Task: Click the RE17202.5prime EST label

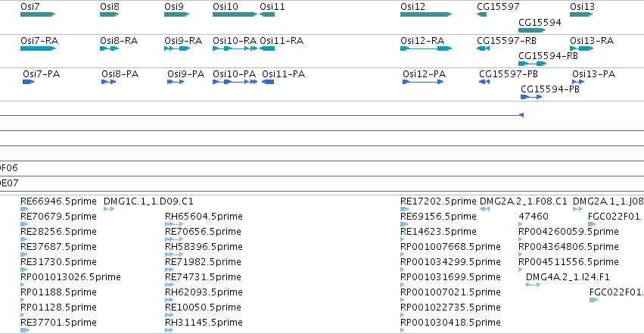Action: coord(438,201)
